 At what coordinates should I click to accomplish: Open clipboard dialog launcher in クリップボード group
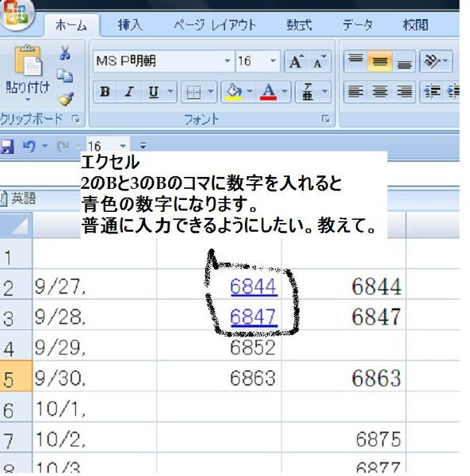click(76, 119)
